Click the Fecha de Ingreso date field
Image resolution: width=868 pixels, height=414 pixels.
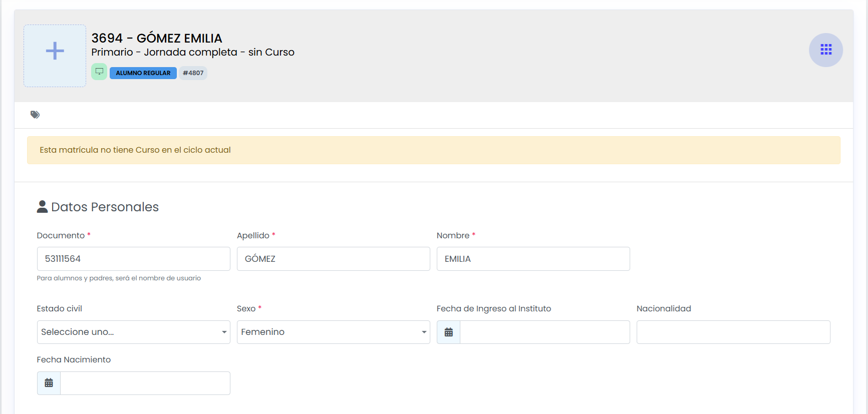(545, 332)
